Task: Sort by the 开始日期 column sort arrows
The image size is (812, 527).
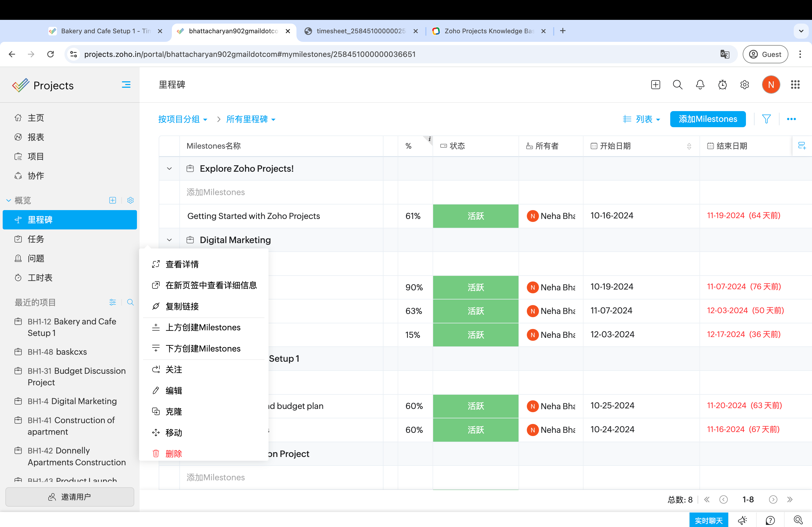Action: (x=689, y=146)
